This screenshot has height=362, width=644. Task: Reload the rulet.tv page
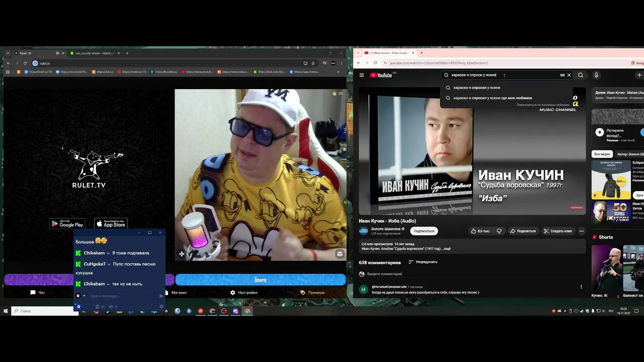point(25,63)
